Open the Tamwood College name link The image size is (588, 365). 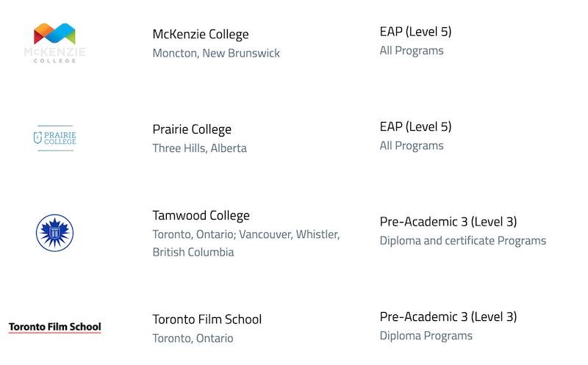pyautogui.click(x=201, y=215)
